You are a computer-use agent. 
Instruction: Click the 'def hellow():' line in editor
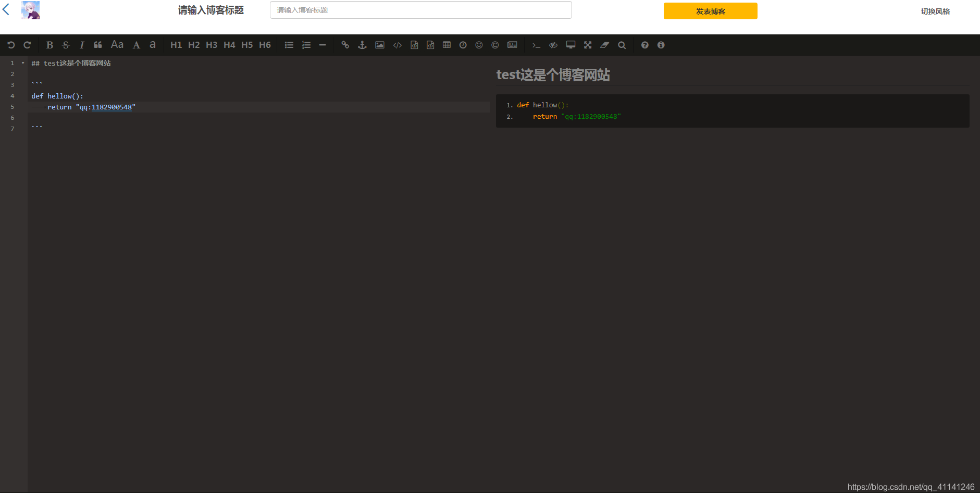click(57, 96)
